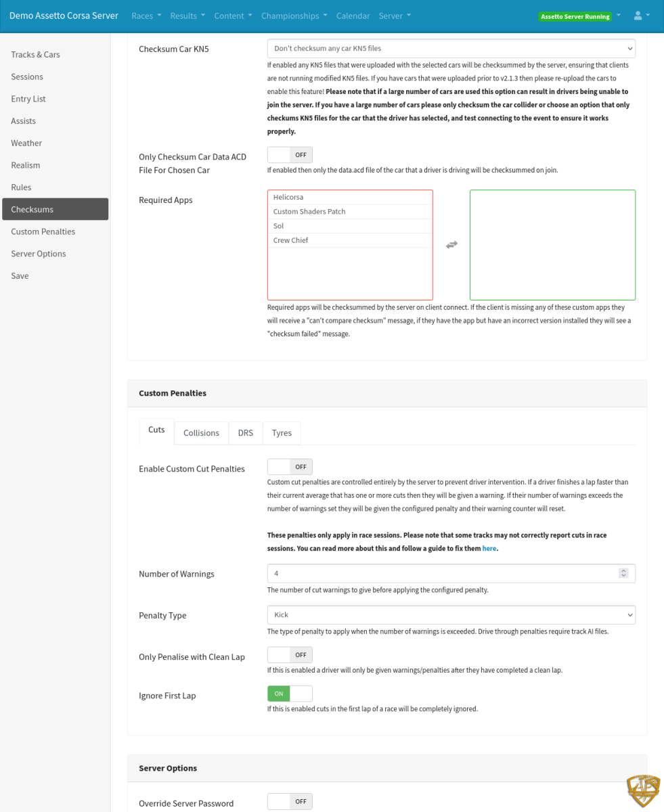664x812 pixels.
Task: Enable Override Server Password switch
Action: tap(290, 801)
